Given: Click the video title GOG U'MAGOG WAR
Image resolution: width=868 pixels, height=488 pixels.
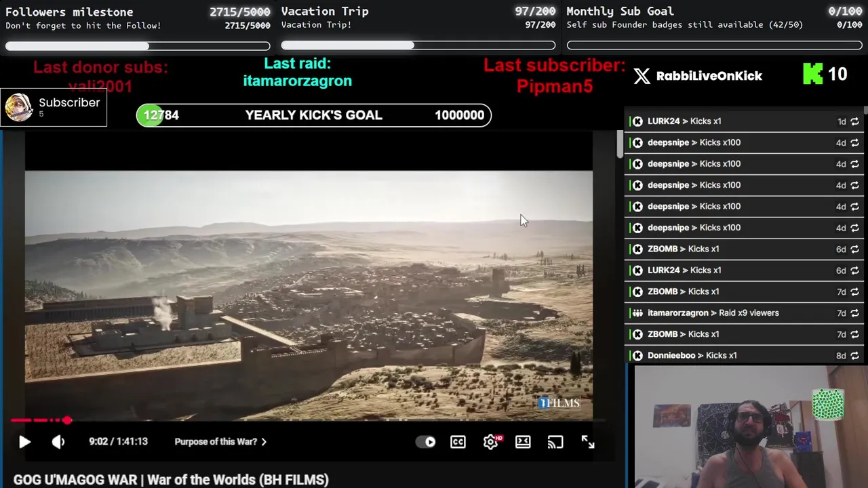Looking at the screenshot, I should click(171, 479).
